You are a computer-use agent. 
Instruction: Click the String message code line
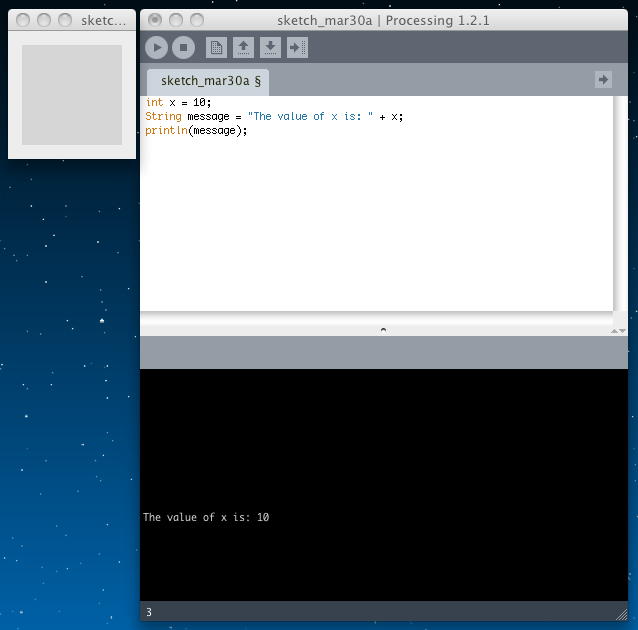click(x=273, y=116)
